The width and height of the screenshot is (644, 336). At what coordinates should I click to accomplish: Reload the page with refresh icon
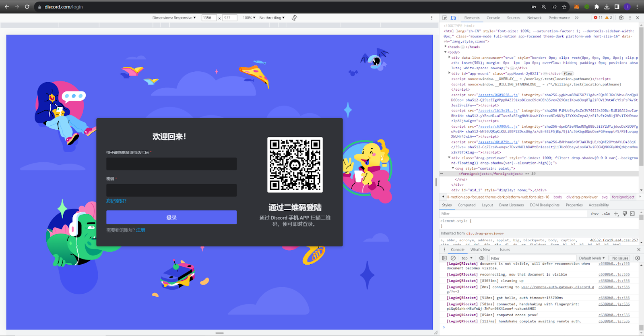coord(27,7)
